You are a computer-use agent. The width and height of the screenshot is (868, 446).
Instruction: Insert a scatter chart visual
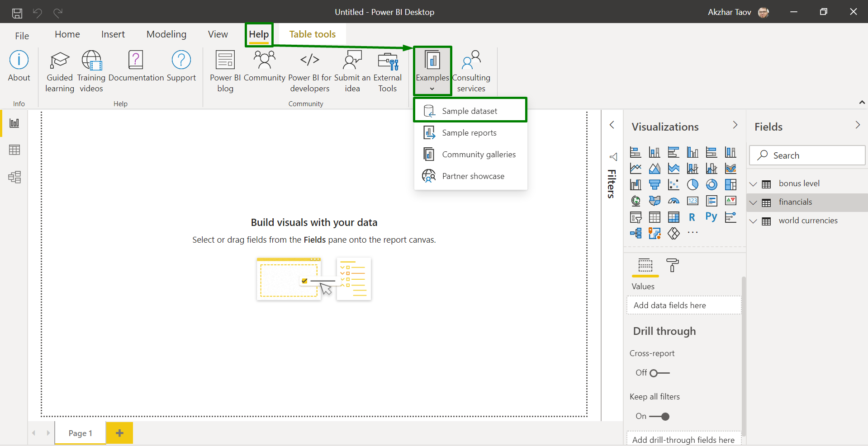tap(674, 184)
